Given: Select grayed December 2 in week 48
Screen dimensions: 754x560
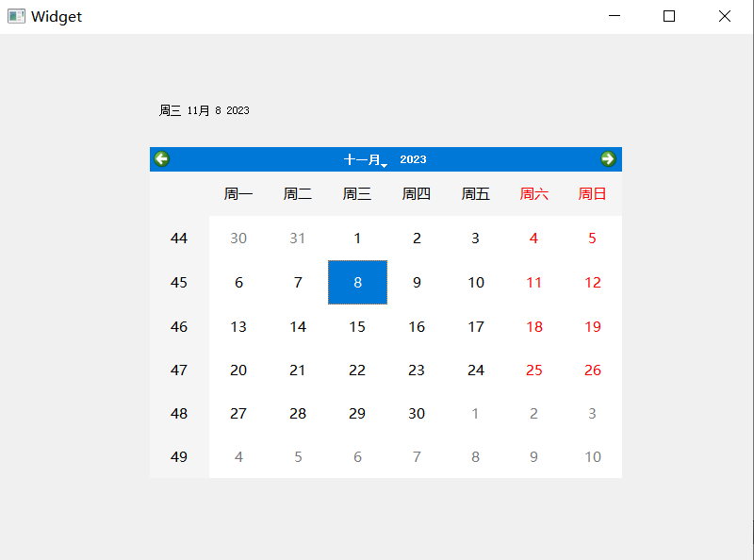Looking at the screenshot, I should click(533, 413).
